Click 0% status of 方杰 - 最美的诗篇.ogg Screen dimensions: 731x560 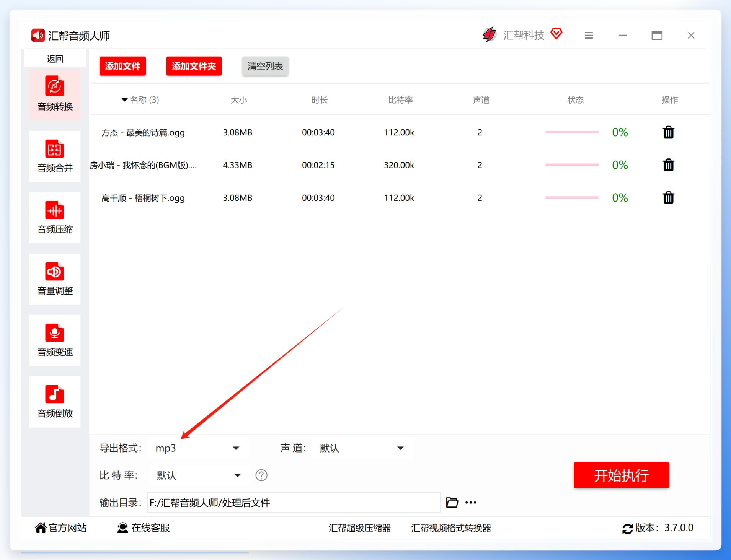tap(620, 132)
